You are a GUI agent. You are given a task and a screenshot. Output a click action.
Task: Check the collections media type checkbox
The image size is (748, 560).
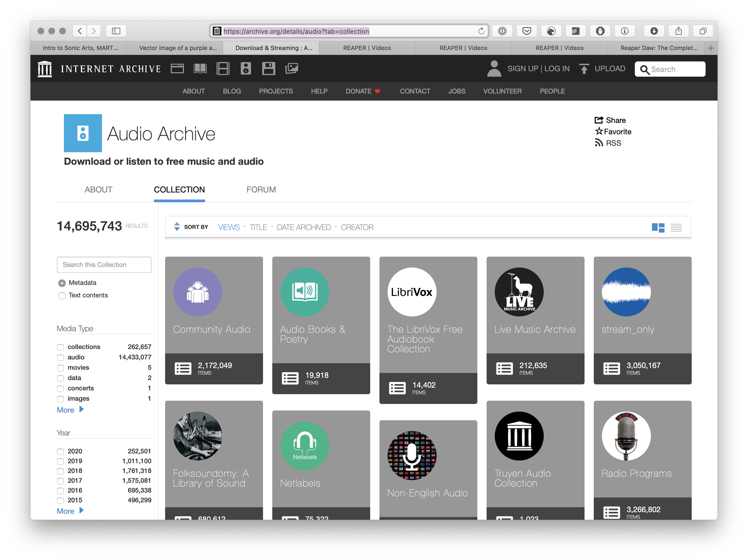[61, 347]
